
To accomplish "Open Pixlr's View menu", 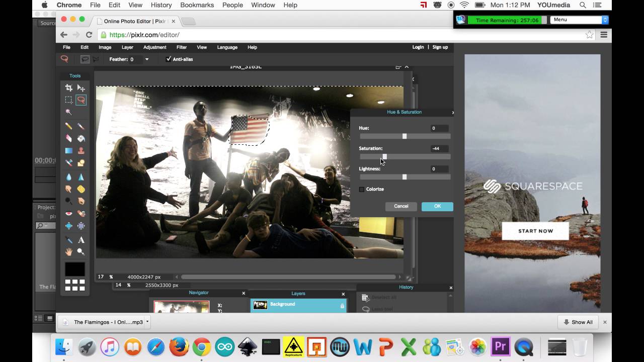I will (x=202, y=47).
